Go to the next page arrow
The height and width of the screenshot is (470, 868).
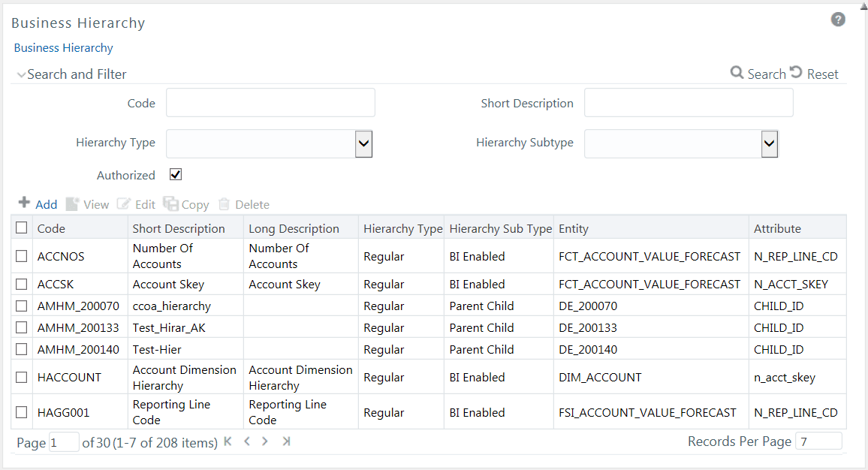point(265,441)
